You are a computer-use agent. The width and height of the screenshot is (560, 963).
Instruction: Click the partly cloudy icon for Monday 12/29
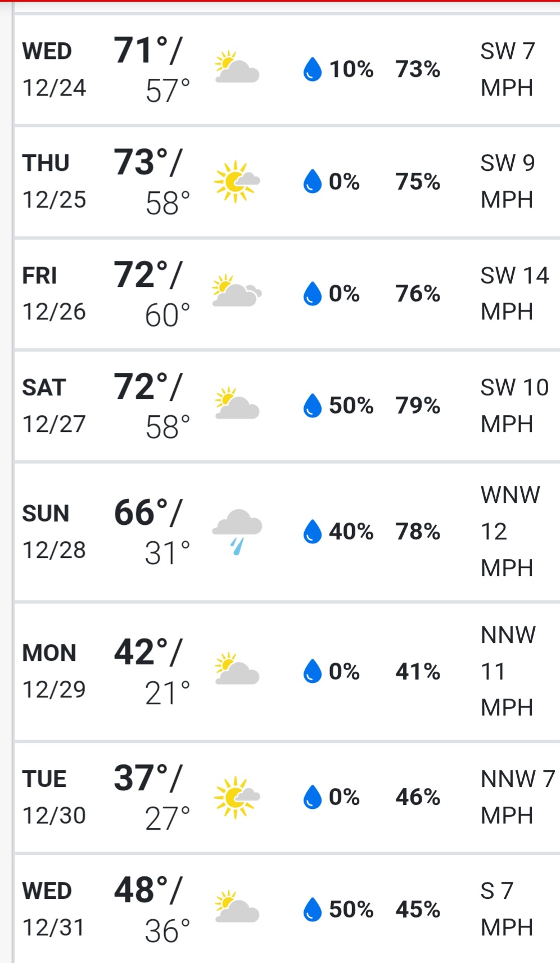pyautogui.click(x=237, y=669)
